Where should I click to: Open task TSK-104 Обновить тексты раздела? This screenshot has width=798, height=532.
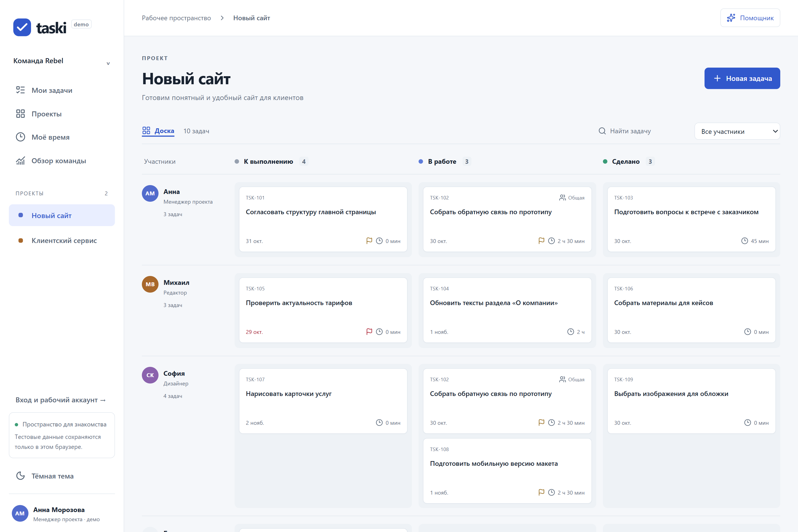507,310
